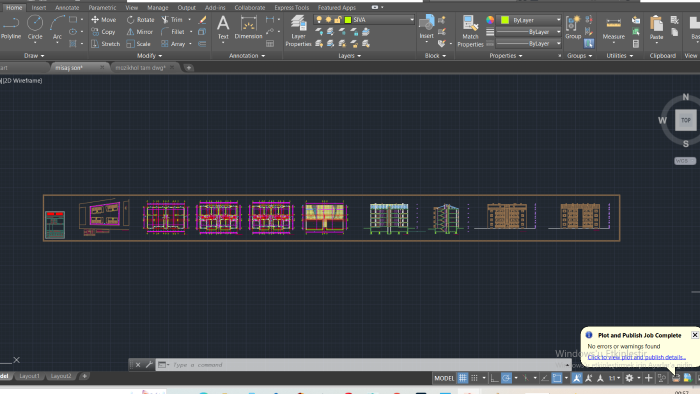Activate the Copy tool
This screenshot has width=700, height=394.
[103, 32]
